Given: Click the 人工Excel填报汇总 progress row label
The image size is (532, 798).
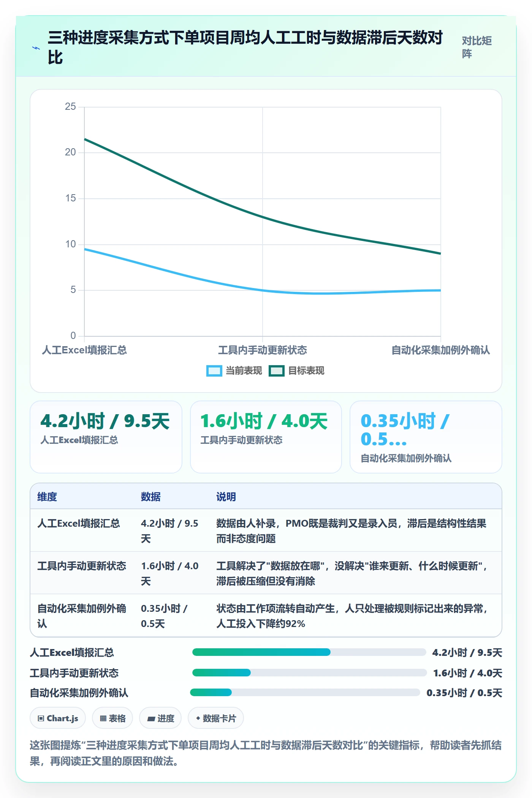Looking at the screenshot, I should 72,652.
